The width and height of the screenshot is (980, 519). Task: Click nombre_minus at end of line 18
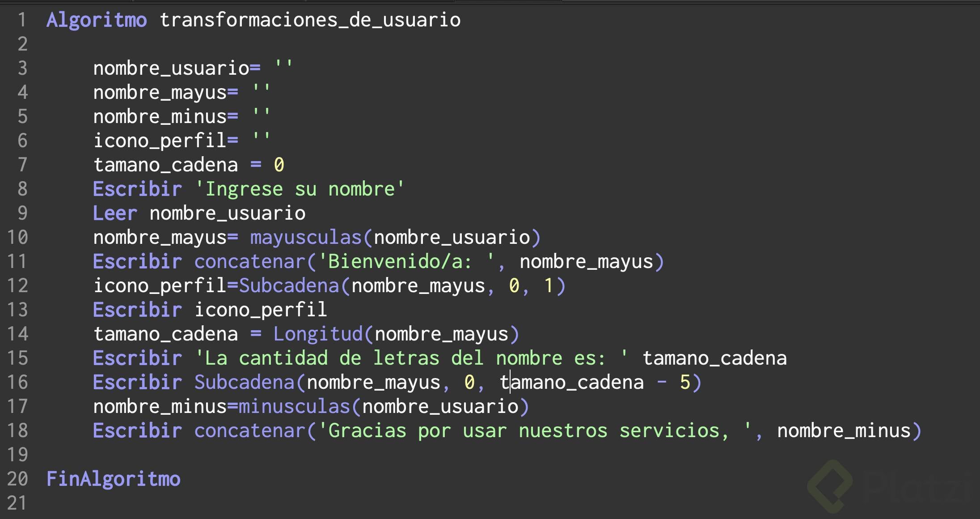[x=844, y=431]
